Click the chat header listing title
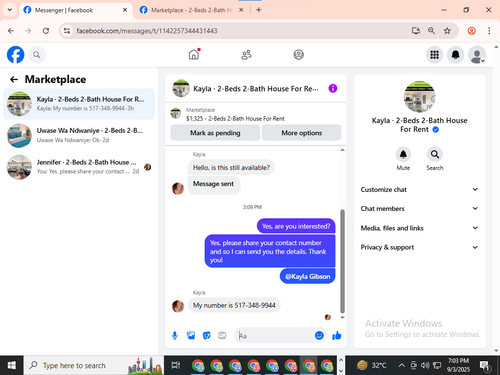Image resolution: width=500 pixels, height=375 pixels. click(x=255, y=89)
